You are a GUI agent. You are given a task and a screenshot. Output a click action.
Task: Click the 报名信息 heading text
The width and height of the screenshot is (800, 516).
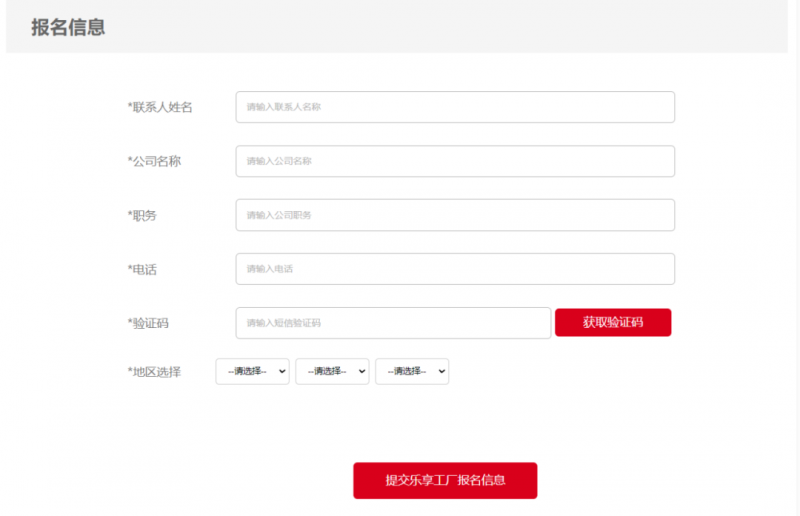click(x=68, y=28)
